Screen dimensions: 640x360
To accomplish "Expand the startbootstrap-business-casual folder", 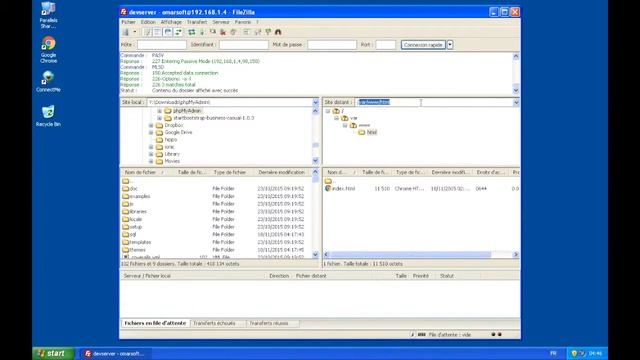I will tap(160, 118).
